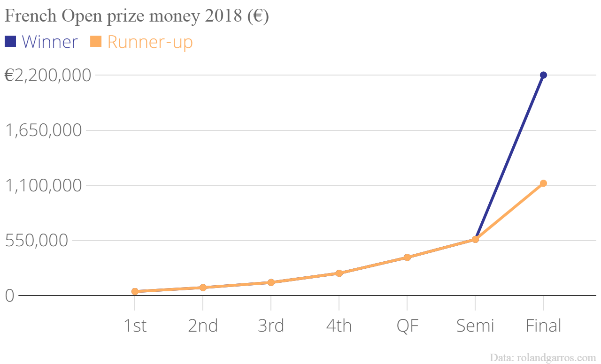
Task: Click the Semi x-axis label
Action: tap(475, 326)
